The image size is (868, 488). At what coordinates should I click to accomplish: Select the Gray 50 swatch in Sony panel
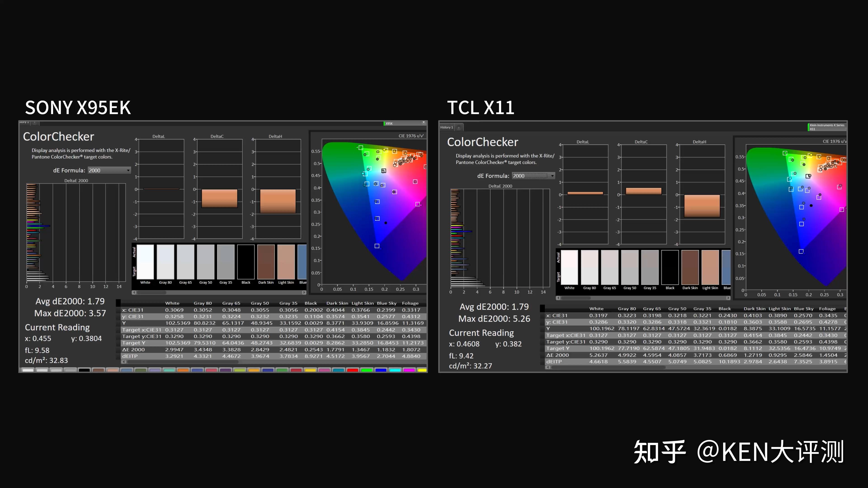tap(205, 262)
